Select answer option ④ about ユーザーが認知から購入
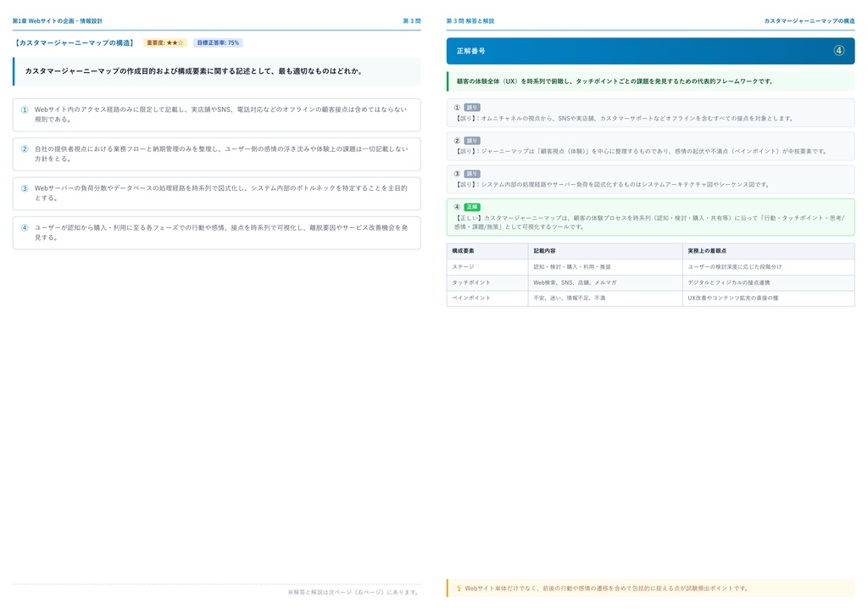 (216, 232)
